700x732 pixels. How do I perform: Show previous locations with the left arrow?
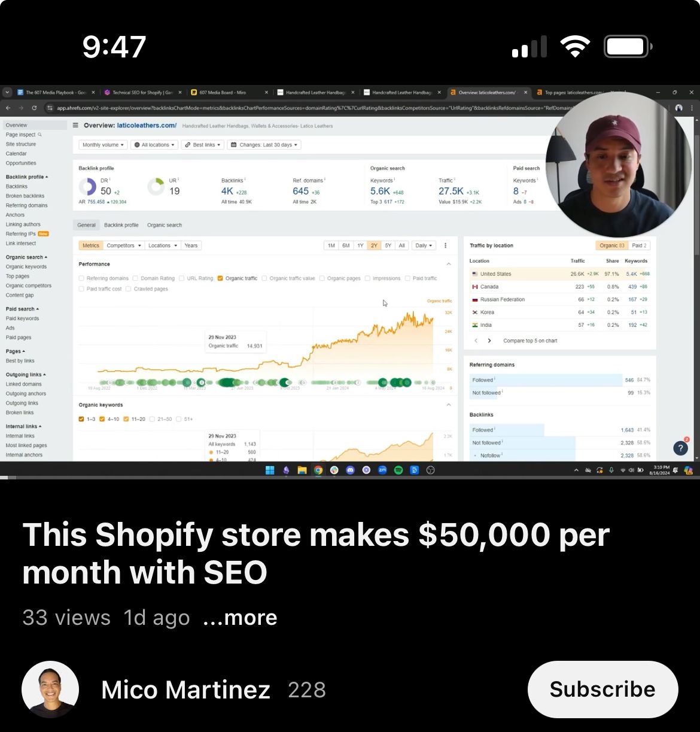tap(476, 341)
